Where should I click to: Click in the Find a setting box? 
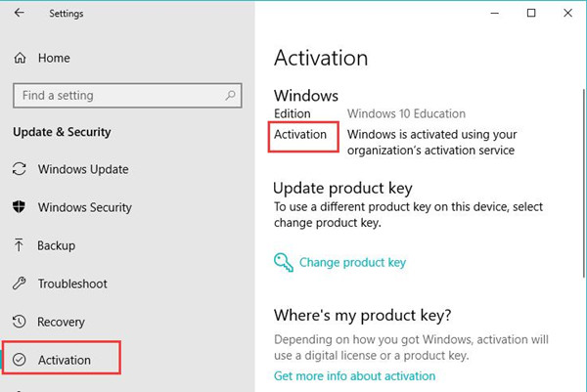point(127,96)
